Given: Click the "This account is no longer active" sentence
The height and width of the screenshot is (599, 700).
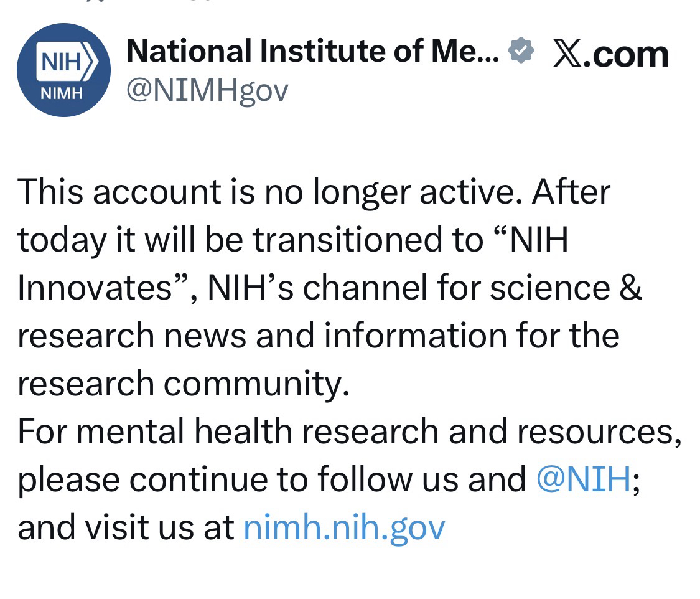Looking at the screenshot, I should coord(266,192).
